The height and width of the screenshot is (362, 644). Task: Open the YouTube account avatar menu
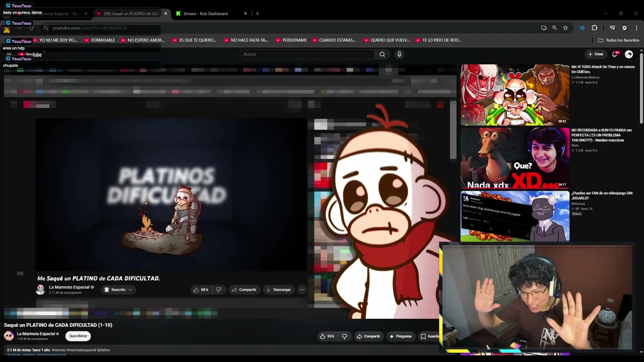click(x=629, y=54)
